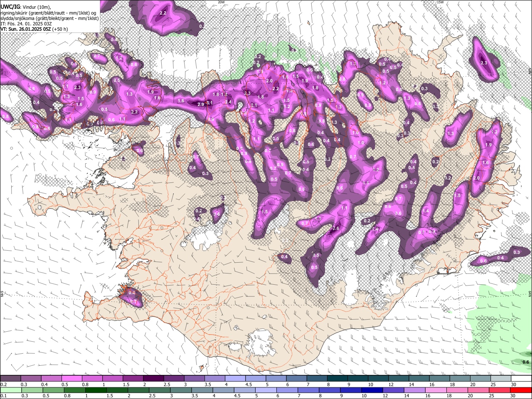
Task: Click the black 0.6 value over the green sea area
Action: pyautogui.click(x=526, y=362)
